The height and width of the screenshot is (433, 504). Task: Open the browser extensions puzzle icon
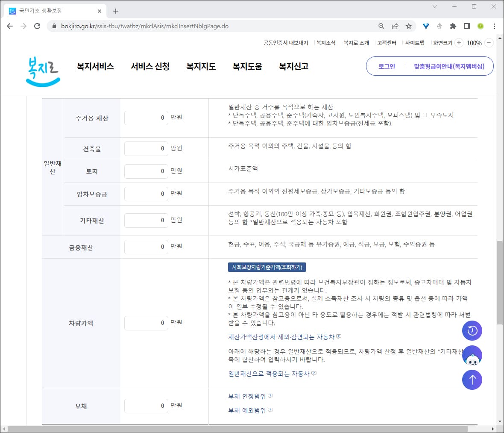(453, 26)
